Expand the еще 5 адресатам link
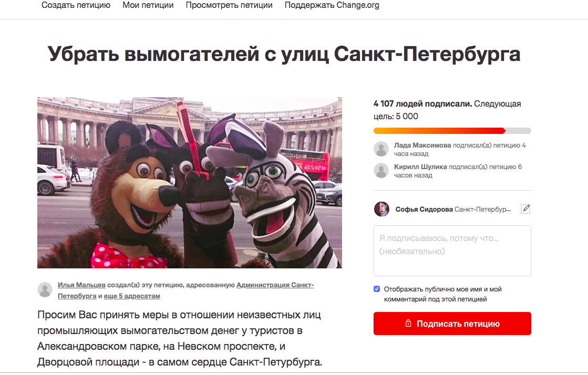This screenshot has width=588, height=375. (x=132, y=296)
